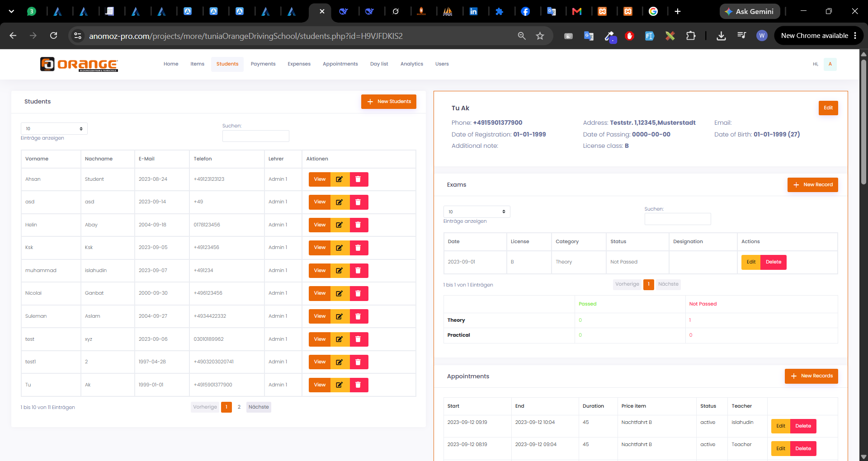Screen dimensions: 868x461
Task: Open the tab search dropdown arrow
Action: pos(11,11)
